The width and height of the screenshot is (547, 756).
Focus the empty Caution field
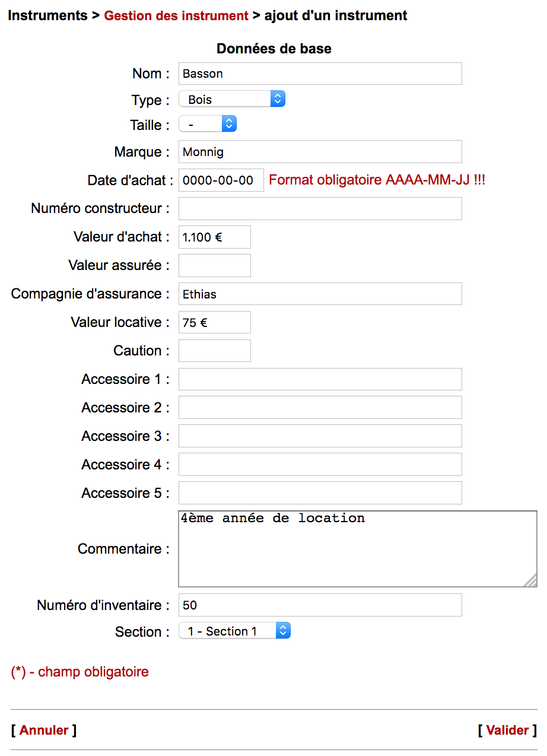[214, 351]
